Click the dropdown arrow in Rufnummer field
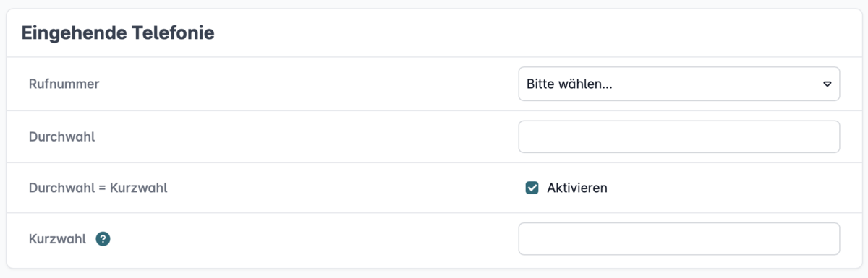This screenshot has height=278, width=868. [x=827, y=84]
